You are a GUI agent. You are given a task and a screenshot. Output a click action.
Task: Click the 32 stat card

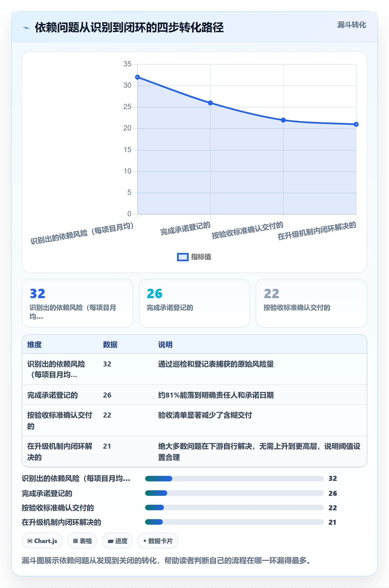(x=78, y=303)
